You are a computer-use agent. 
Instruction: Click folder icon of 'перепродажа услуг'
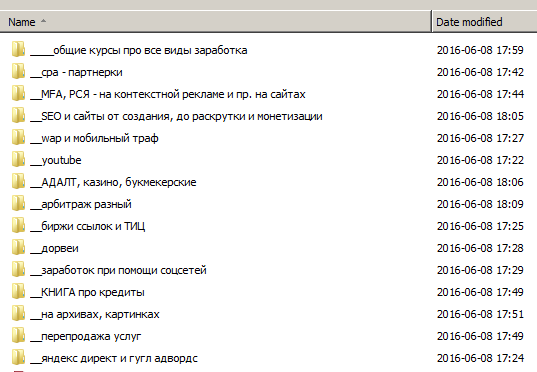pyautogui.click(x=18, y=335)
